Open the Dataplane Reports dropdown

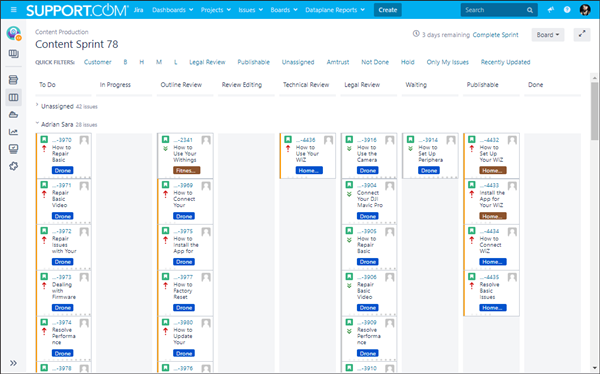click(x=335, y=10)
